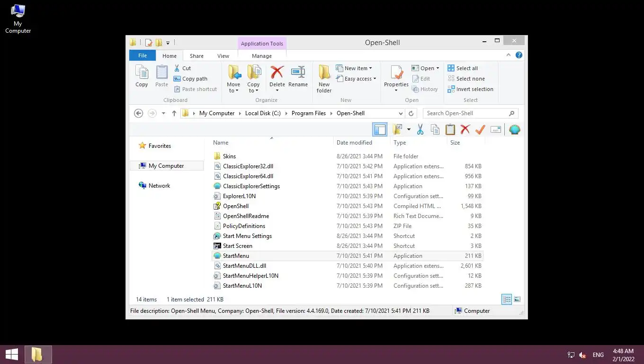Click Paste shortcut in the ribbon

point(195,89)
